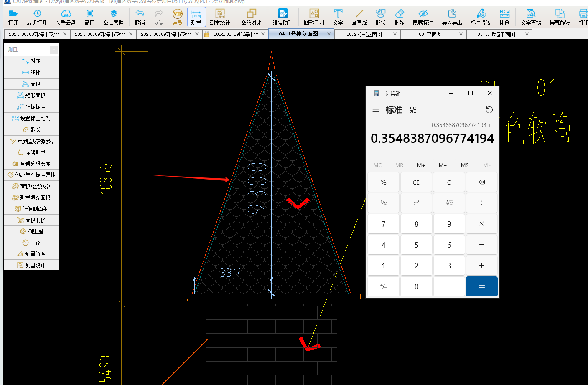Toggle the 测量 measure tool
Image resolution: width=588 pixels, height=385 pixels.
196,18
